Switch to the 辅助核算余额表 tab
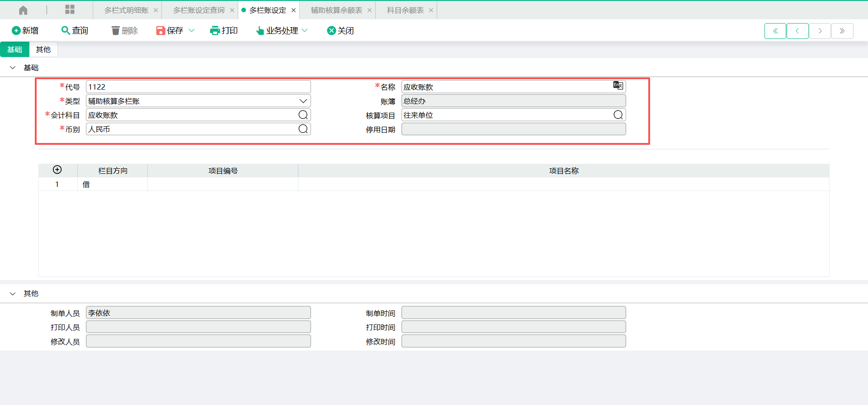 [336, 10]
